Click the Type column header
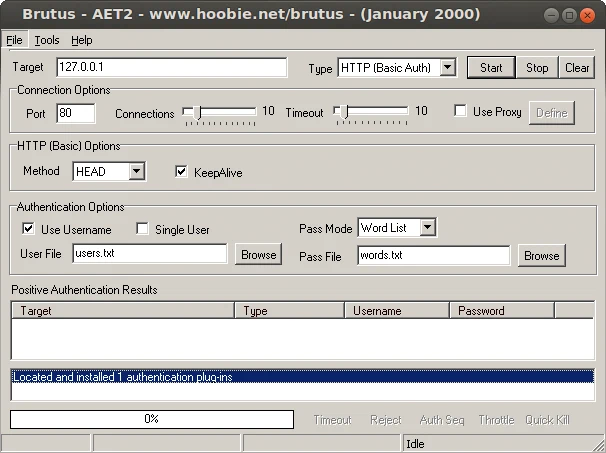Image resolution: width=606 pixels, height=453 pixels. click(289, 311)
